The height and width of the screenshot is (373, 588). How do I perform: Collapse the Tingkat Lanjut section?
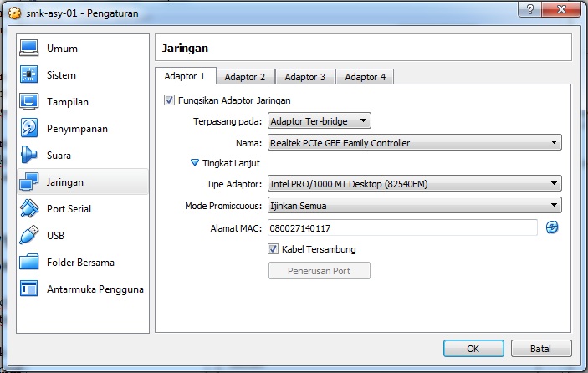195,163
